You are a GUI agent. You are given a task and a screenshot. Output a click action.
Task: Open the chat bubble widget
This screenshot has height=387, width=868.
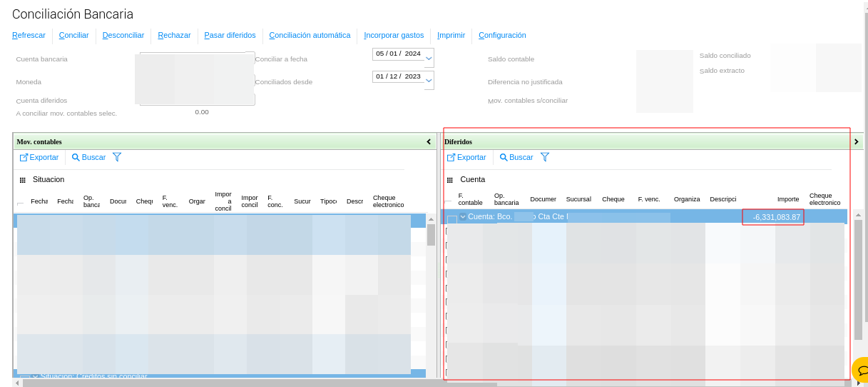(862, 370)
